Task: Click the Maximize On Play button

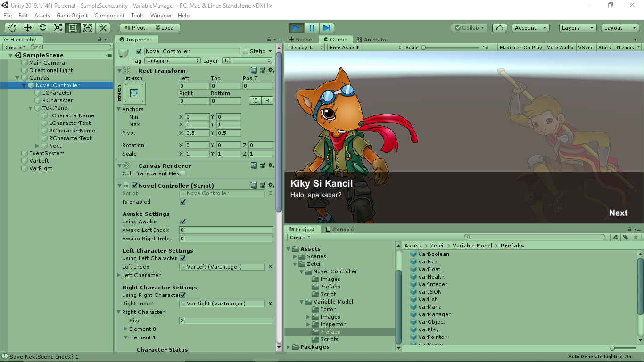Action: click(x=520, y=47)
